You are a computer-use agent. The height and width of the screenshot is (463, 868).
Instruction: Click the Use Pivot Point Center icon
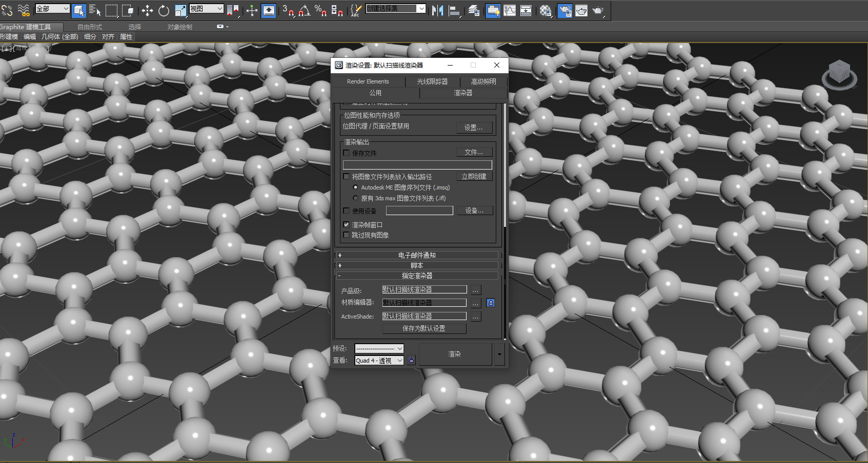pyautogui.click(x=233, y=10)
